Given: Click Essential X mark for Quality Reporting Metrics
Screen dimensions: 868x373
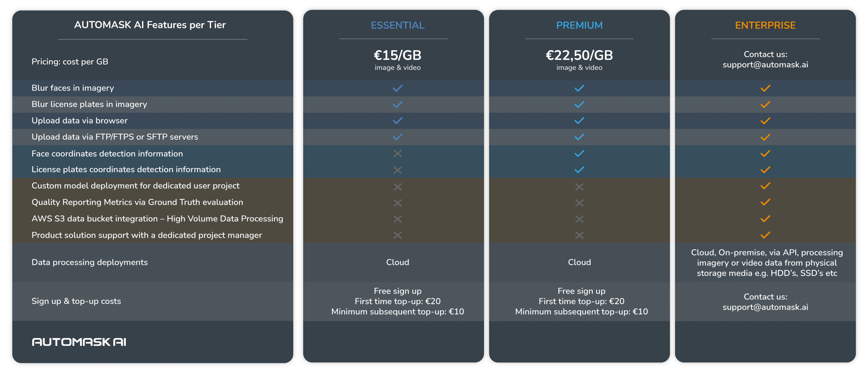Looking at the screenshot, I should pyautogui.click(x=397, y=203).
